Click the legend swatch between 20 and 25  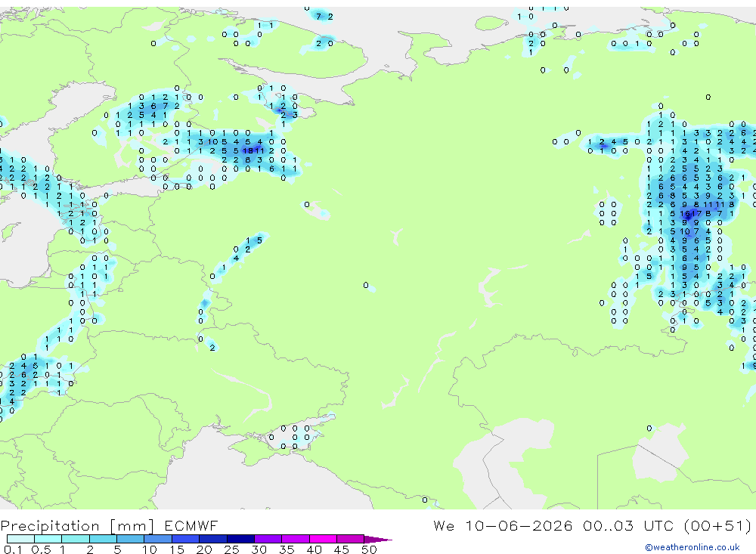(x=213, y=539)
